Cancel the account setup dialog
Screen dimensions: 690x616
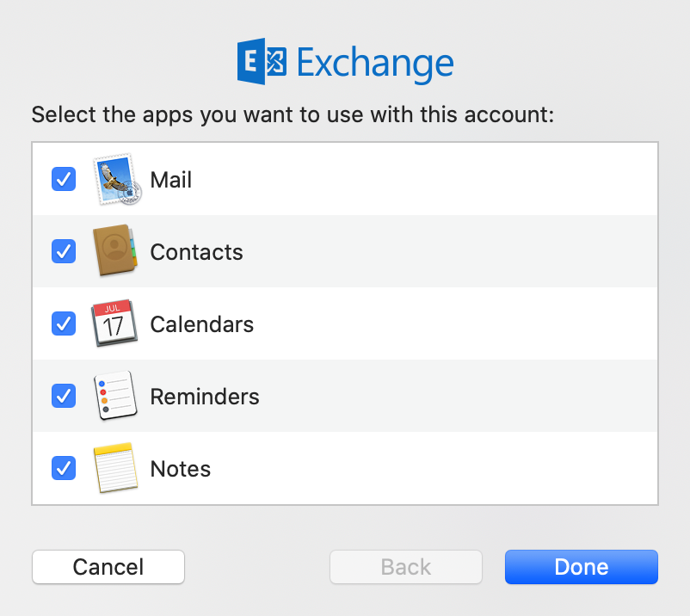[x=108, y=567]
